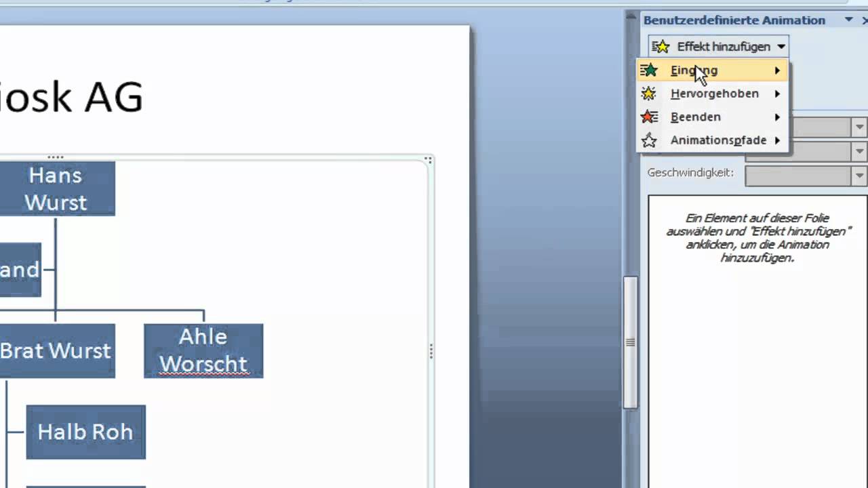Open the Hervorgehoben effects submenu
The height and width of the screenshot is (488, 868).
pyautogui.click(x=713, y=94)
